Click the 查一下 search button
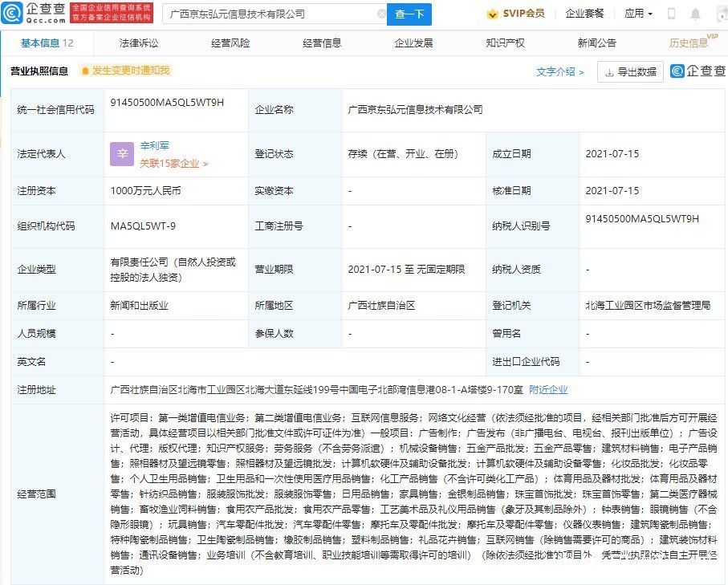The width and height of the screenshot is (728, 585). tap(409, 14)
